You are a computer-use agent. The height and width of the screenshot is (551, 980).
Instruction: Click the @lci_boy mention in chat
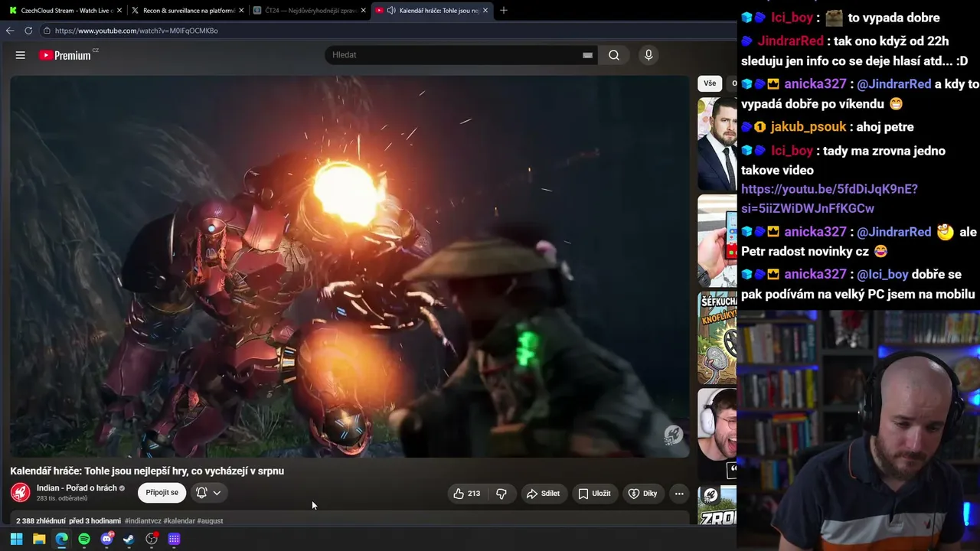click(882, 274)
